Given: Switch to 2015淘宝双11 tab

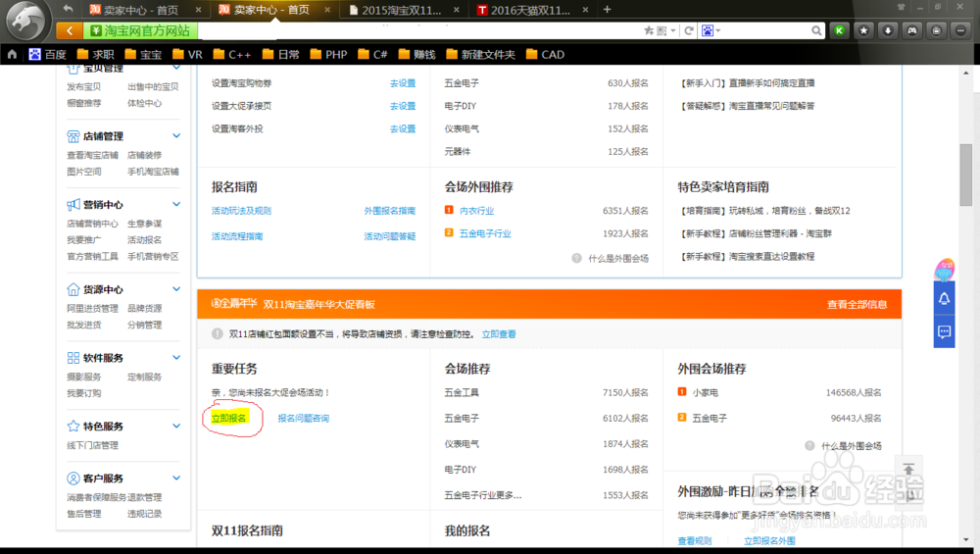Looking at the screenshot, I should tap(403, 10).
